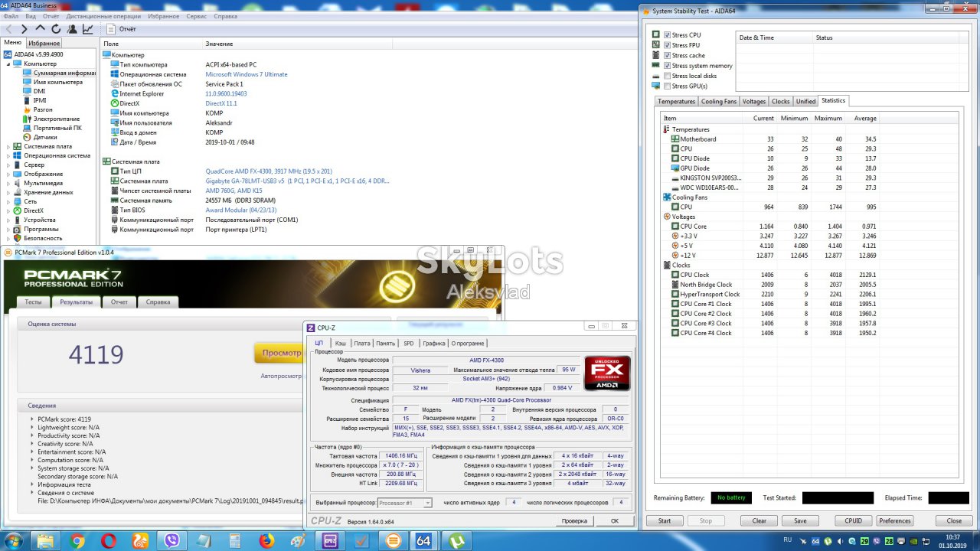This screenshot has width=980, height=551.
Task: Open Google Chrome from the taskbar
Action: (77, 541)
